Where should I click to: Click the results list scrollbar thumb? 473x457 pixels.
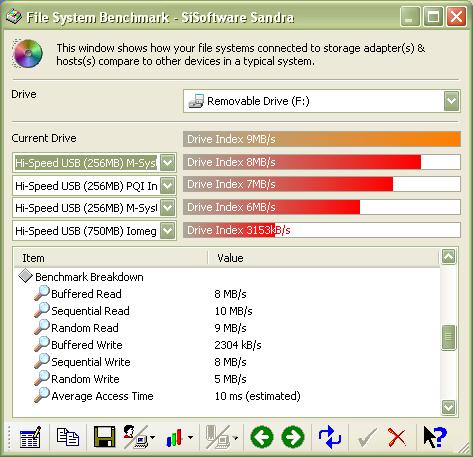449,337
